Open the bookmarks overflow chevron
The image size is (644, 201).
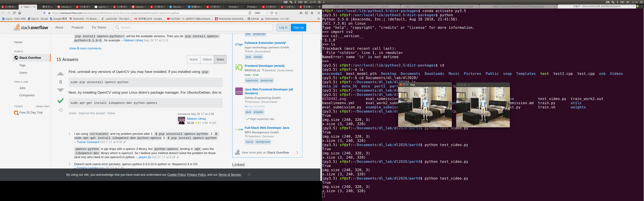(318, 19)
